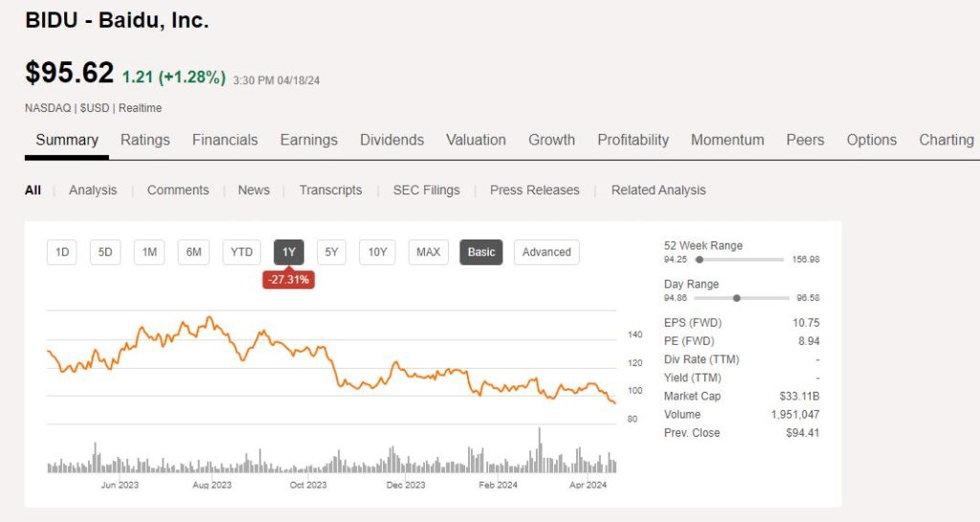Click the EPS (FWD) value 10.75
Viewport: 980px width, 522px height.
[806, 323]
